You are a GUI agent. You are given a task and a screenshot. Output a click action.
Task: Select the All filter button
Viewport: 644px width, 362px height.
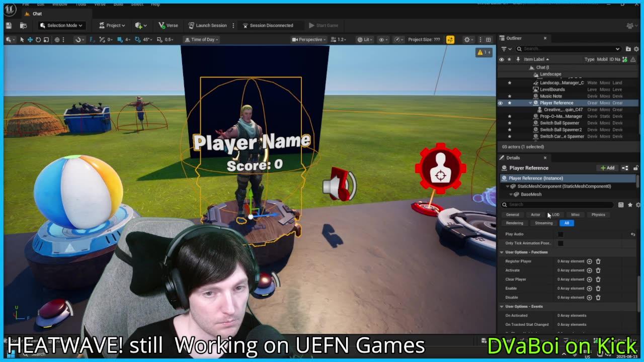pos(567,223)
